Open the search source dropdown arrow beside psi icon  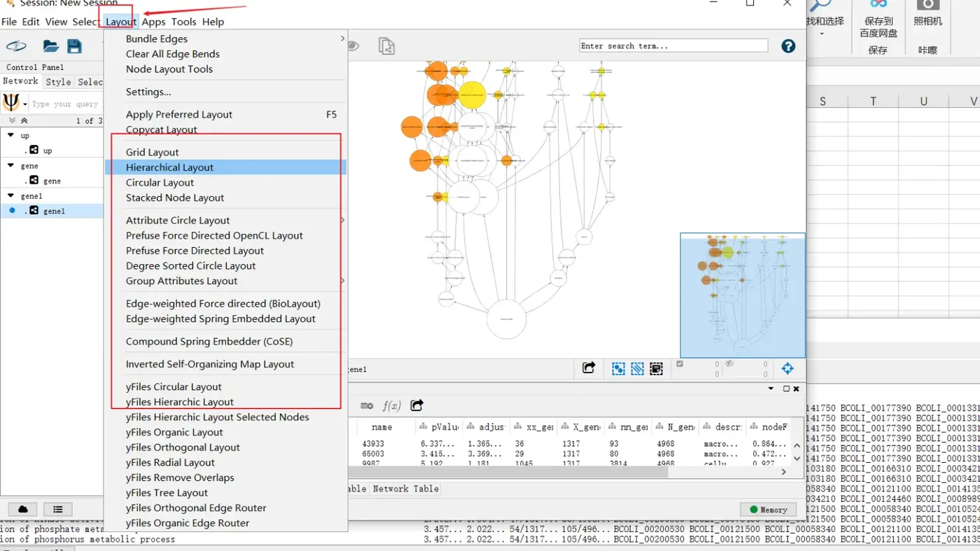pyautogui.click(x=24, y=104)
